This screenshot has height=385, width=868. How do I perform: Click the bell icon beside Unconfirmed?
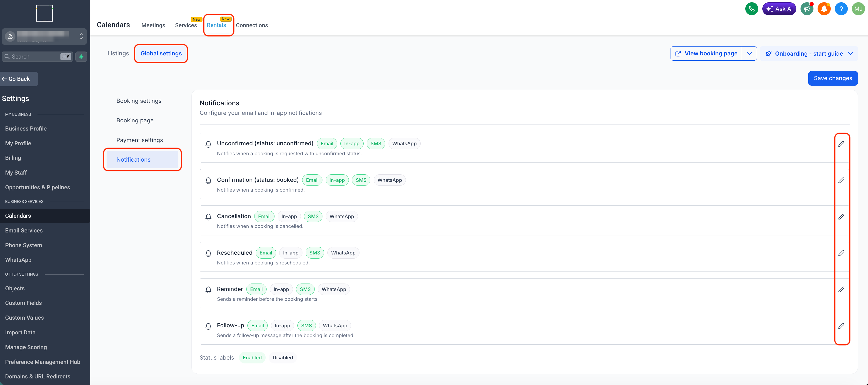(x=208, y=144)
